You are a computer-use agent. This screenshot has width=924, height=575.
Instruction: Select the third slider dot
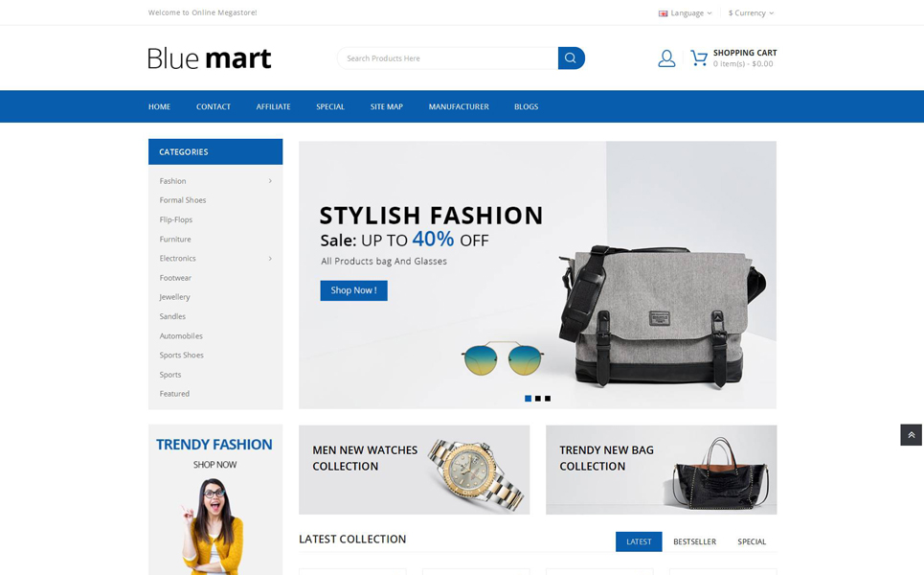(x=548, y=399)
